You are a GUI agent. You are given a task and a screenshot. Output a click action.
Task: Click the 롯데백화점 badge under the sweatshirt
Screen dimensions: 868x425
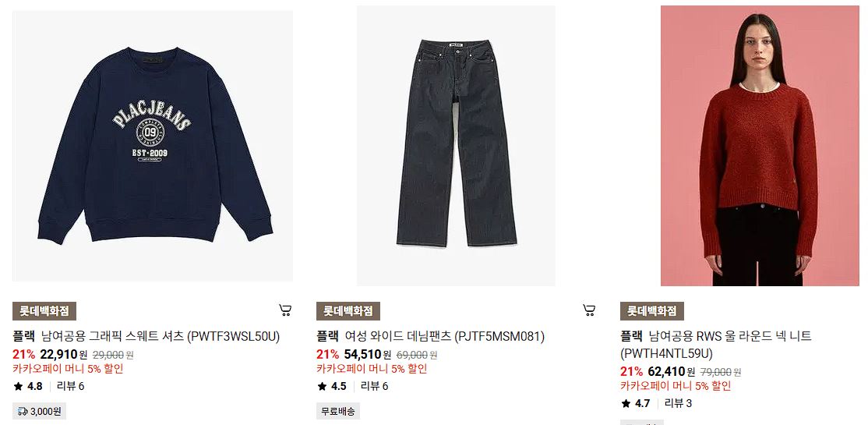coord(44,311)
